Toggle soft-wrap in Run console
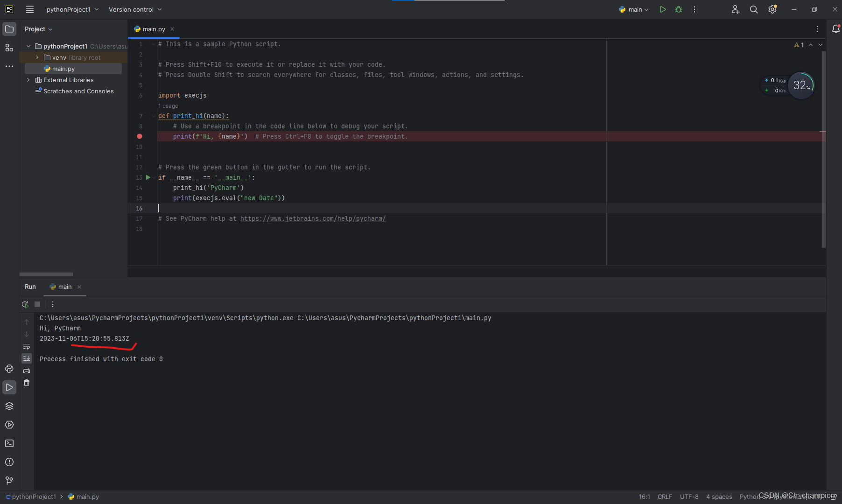This screenshot has height=504, width=842. (27, 346)
